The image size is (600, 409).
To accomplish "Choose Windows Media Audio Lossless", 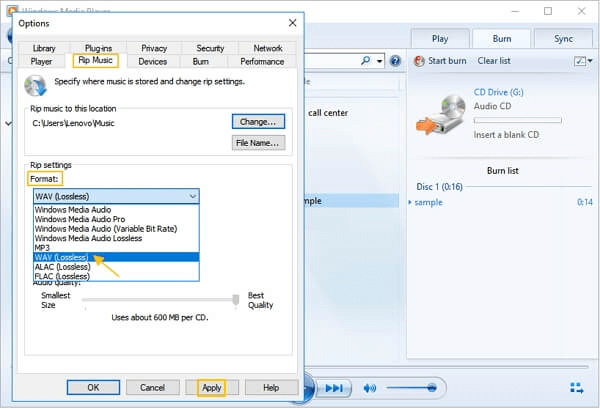I will pos(116,238).
